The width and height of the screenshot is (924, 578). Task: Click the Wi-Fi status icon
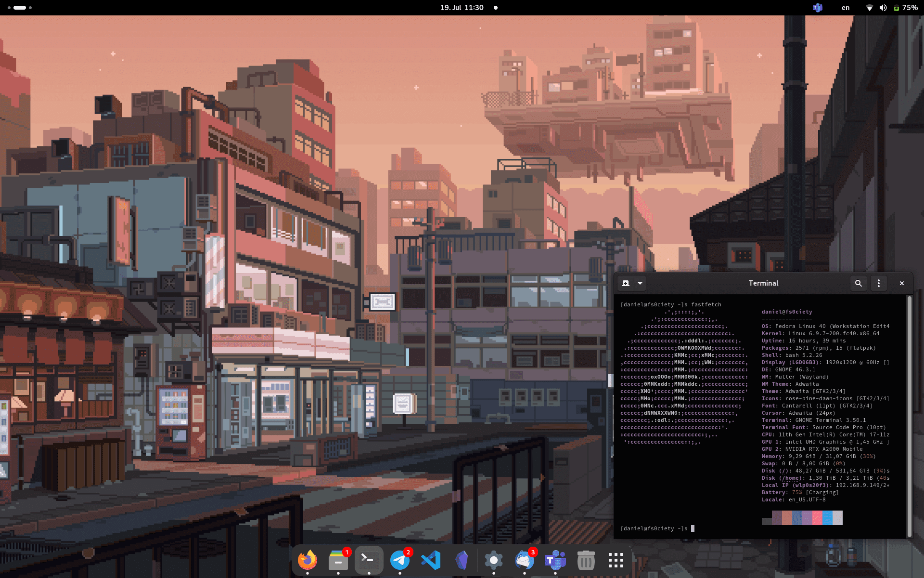point(869,8)
